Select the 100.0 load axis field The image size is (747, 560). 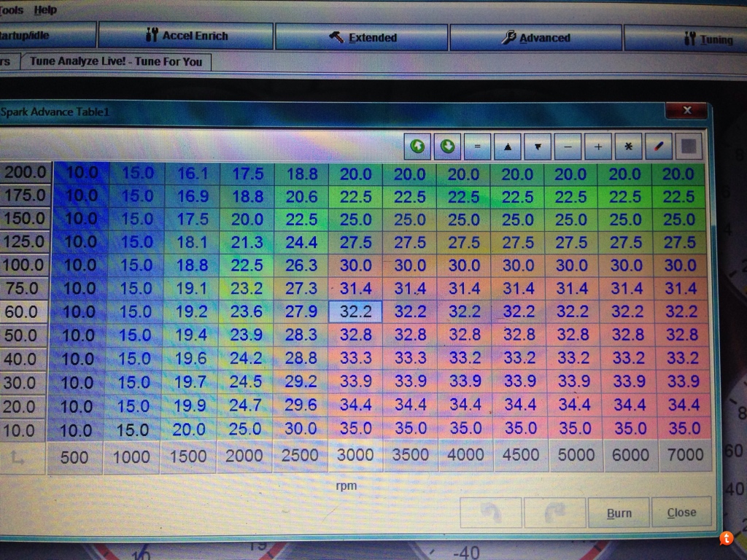(24, 265)
